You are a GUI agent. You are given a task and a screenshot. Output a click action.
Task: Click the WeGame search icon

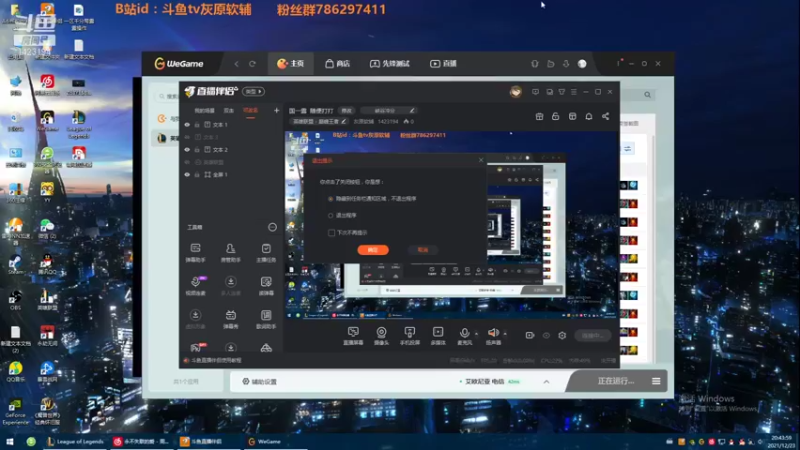(647, 94)
